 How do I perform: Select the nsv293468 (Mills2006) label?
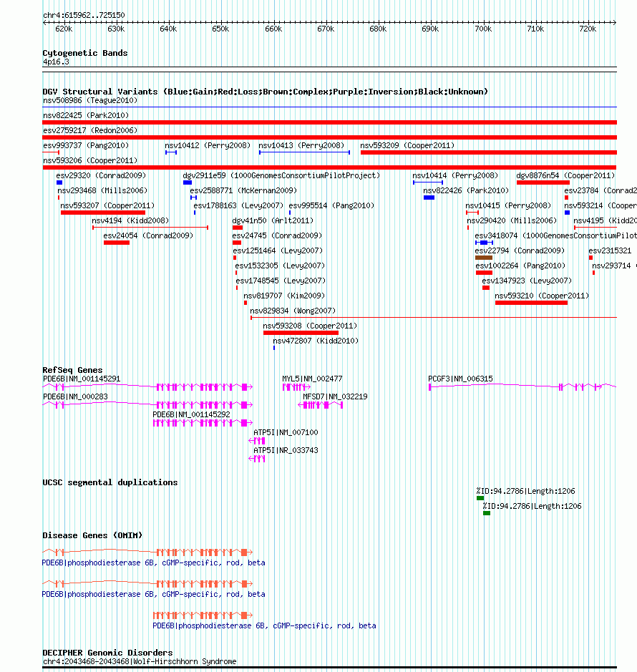(102, 190)
